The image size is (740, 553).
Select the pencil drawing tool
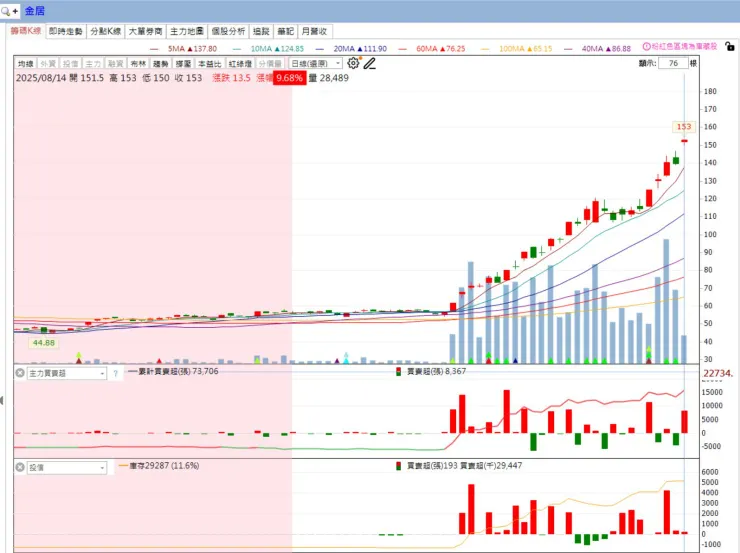click(x=370, y=63)
